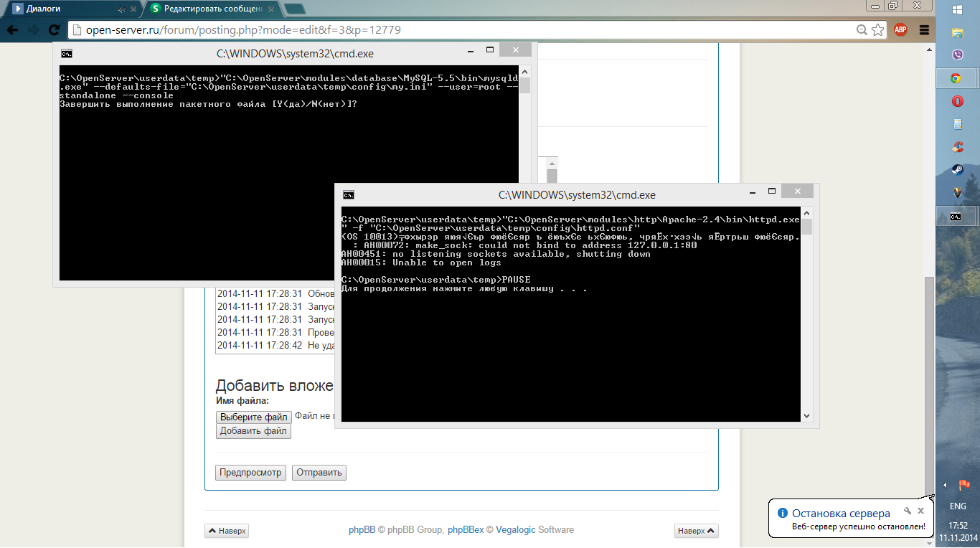Mute audio on the Диалоги tab
This screenshot has width=980, height=548.
(x=121, y=9)
